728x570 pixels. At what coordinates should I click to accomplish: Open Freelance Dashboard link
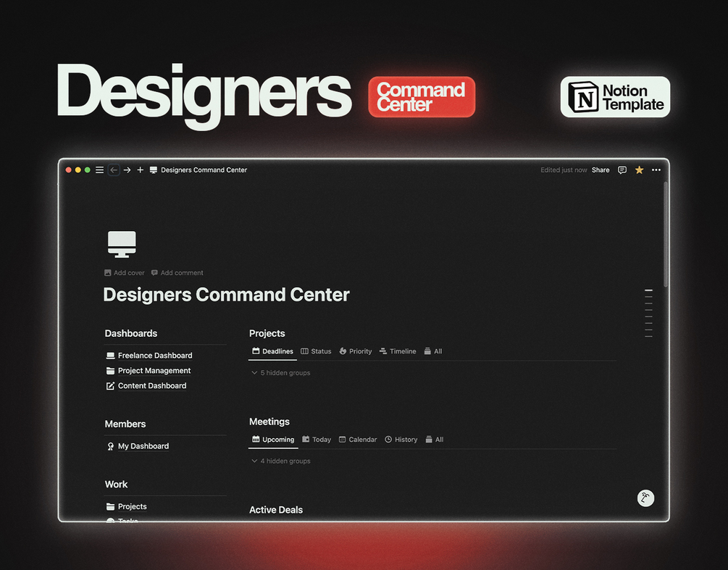[x=155, y=356]
